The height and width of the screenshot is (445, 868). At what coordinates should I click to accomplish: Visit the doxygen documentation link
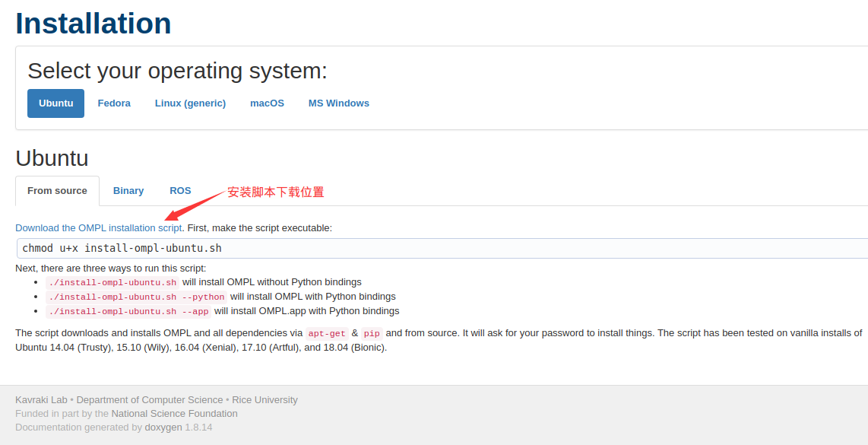(163, 427)
